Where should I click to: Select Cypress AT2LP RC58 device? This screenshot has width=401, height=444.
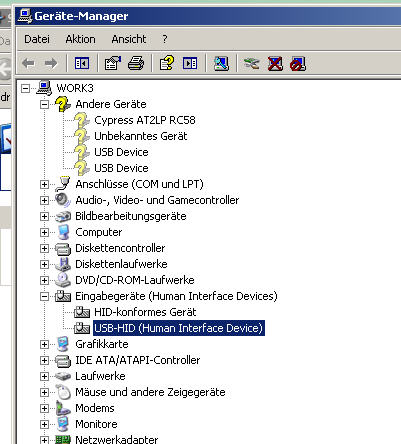tap(145, 120)
